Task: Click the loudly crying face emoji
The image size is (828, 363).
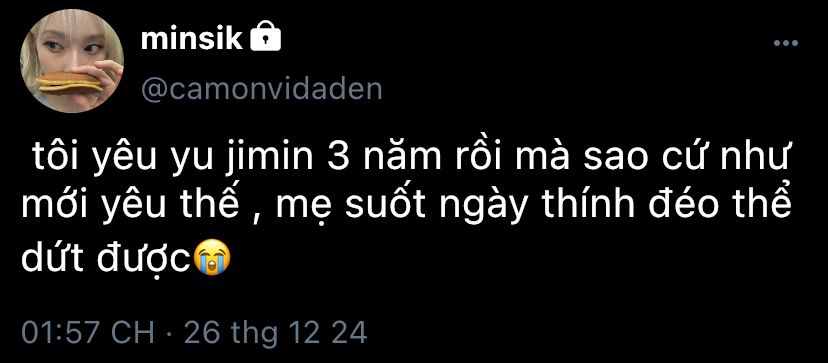Action: (x=213, y=257)
